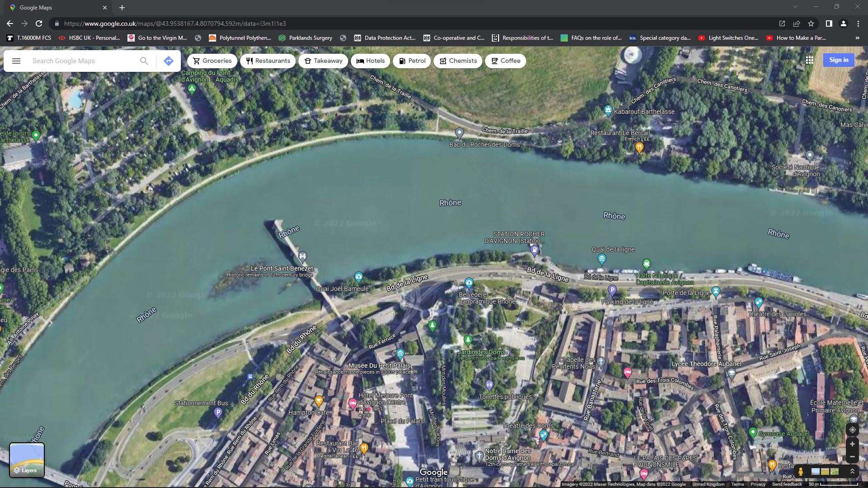This screenshot has width=868, height=488.
Task: Go back to previous page
Action: tap(10, 23)
